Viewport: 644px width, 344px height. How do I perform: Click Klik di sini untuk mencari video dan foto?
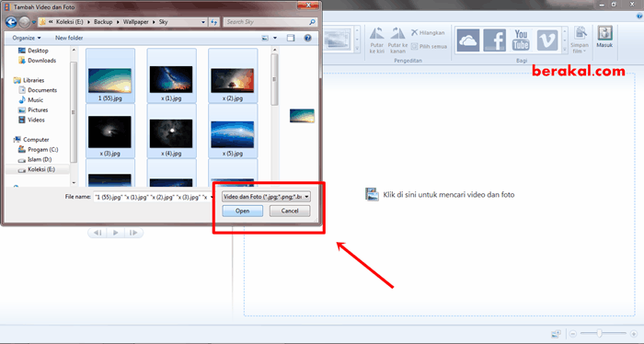[x=441, y=195]
